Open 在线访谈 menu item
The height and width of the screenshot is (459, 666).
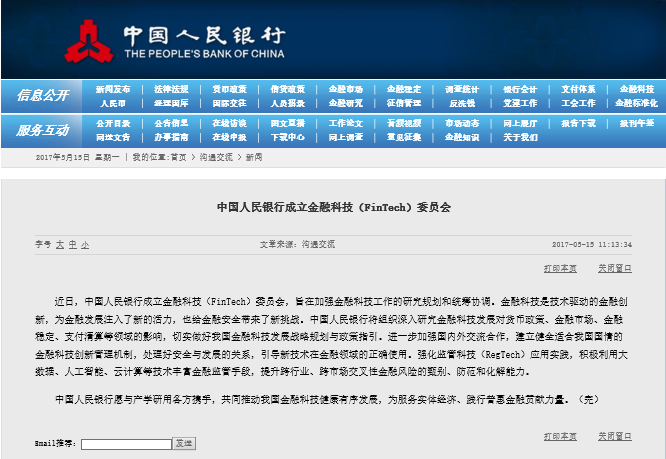229,124
